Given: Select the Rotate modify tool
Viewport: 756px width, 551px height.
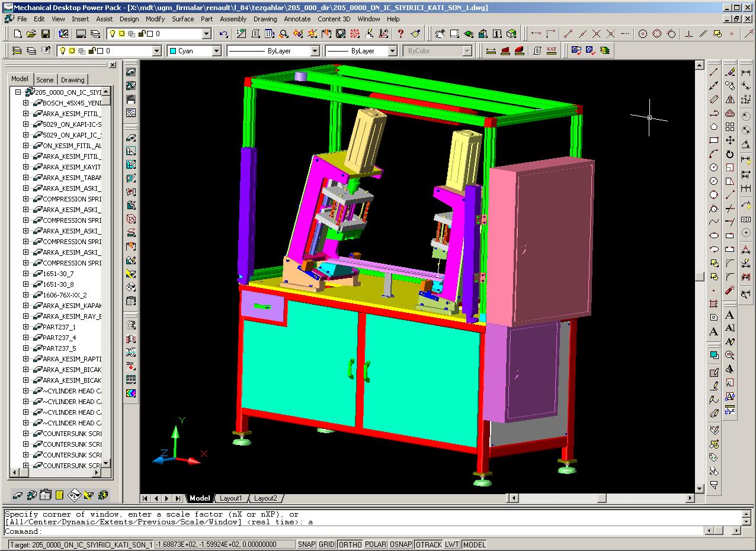Looking at the screenshot, I should (x=730, y=155).
